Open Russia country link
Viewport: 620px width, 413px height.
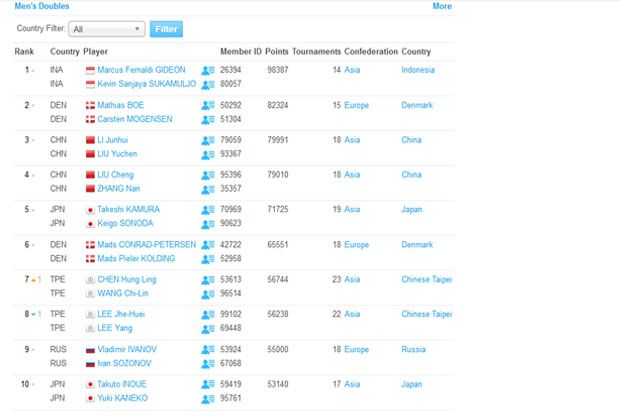click(413, 349)
